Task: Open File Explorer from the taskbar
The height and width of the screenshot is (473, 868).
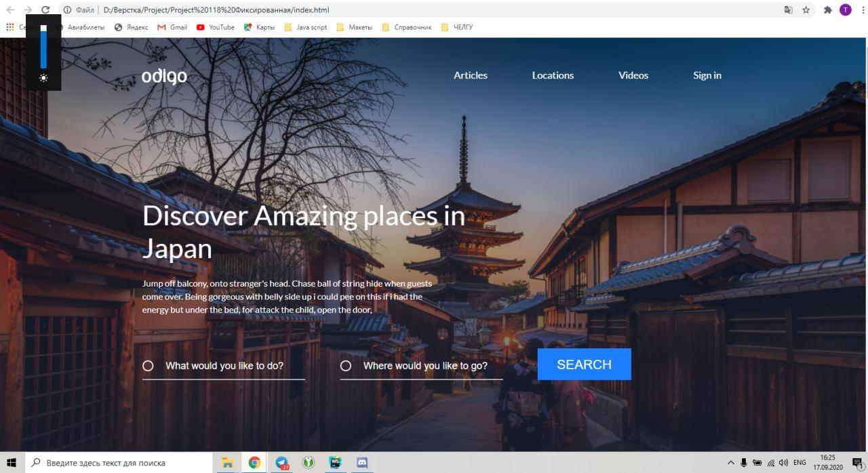Action: click(x=228, y=463)
